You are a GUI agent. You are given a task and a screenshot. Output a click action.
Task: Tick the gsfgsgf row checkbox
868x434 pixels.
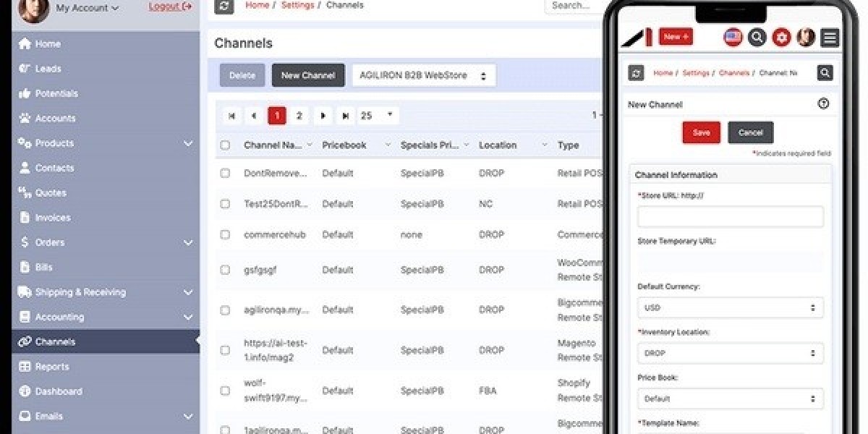coord(225,270)
